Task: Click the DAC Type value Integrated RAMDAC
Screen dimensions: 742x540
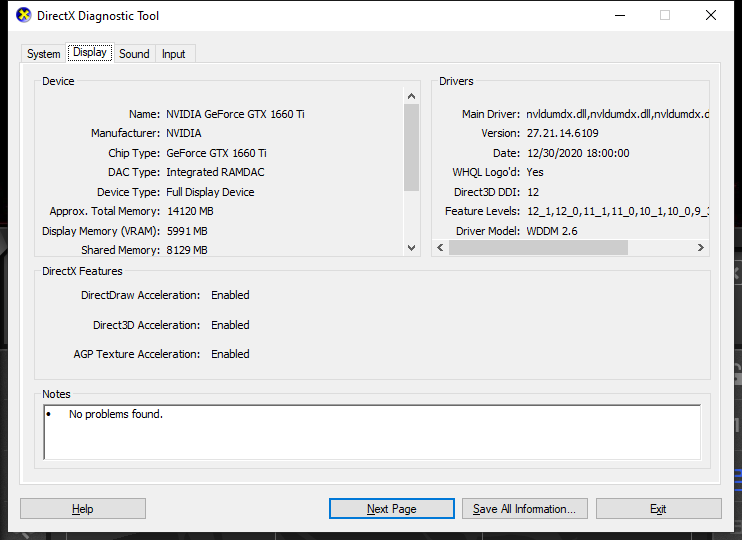Action: coord(215,172)
